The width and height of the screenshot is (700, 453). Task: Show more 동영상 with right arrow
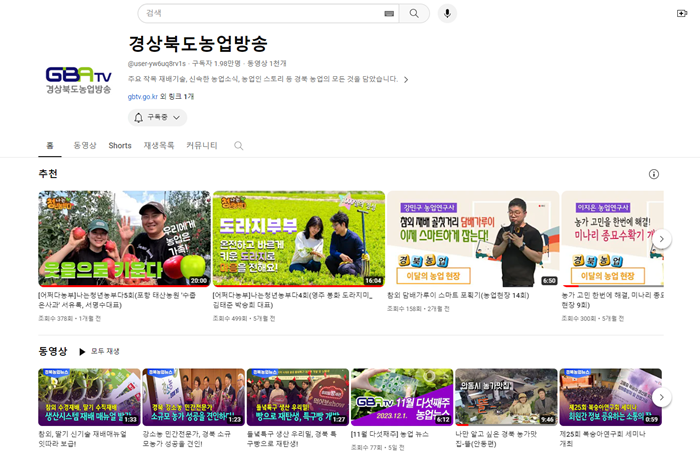pos(661,397)
